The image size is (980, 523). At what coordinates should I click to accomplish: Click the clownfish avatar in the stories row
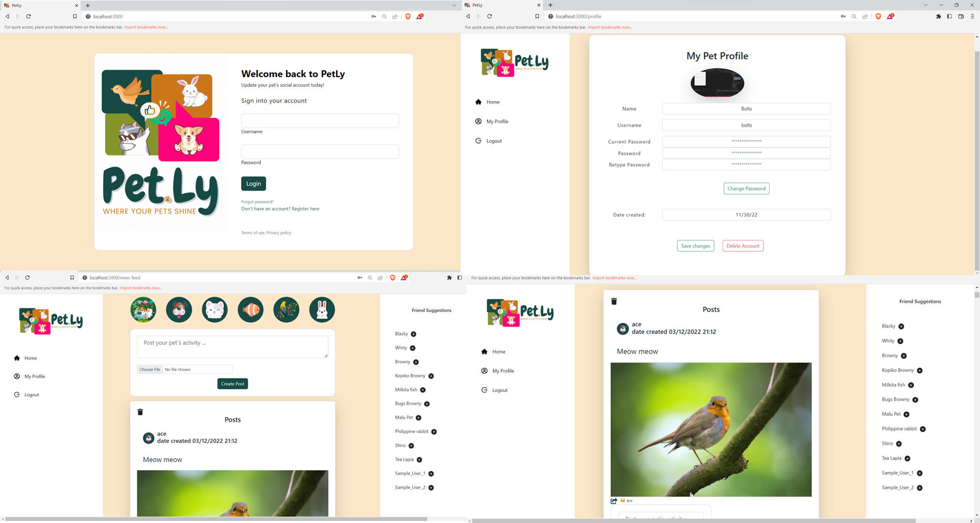tap(250, 310)
